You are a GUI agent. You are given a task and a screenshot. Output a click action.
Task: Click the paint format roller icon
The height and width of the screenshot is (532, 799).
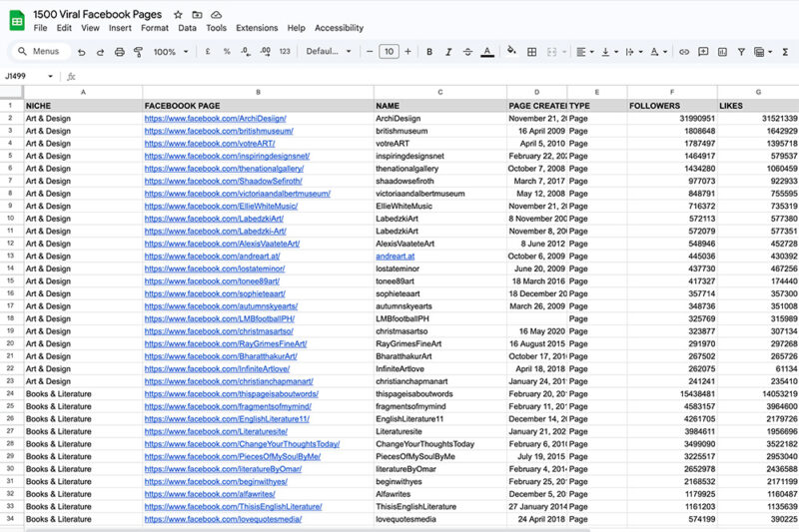[137, 52]
